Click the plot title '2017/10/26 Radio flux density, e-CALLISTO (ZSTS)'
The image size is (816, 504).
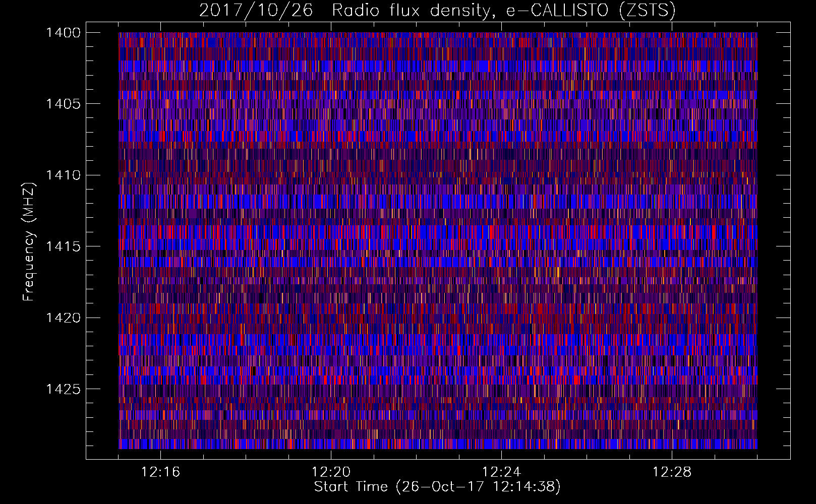point(437,11)
